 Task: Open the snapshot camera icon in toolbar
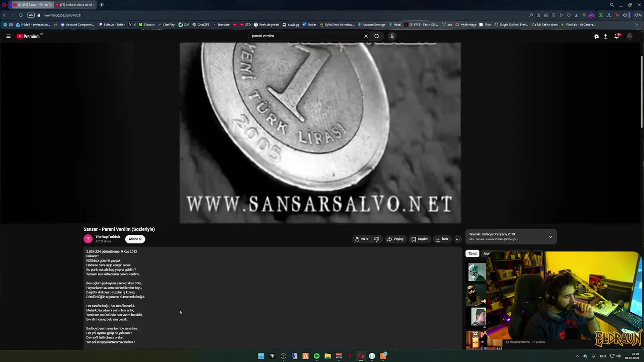(x=546, y=15)
